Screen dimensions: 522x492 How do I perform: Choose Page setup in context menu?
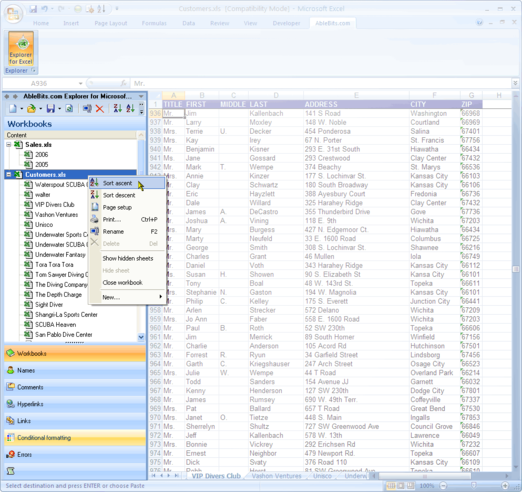coord(127,207)
